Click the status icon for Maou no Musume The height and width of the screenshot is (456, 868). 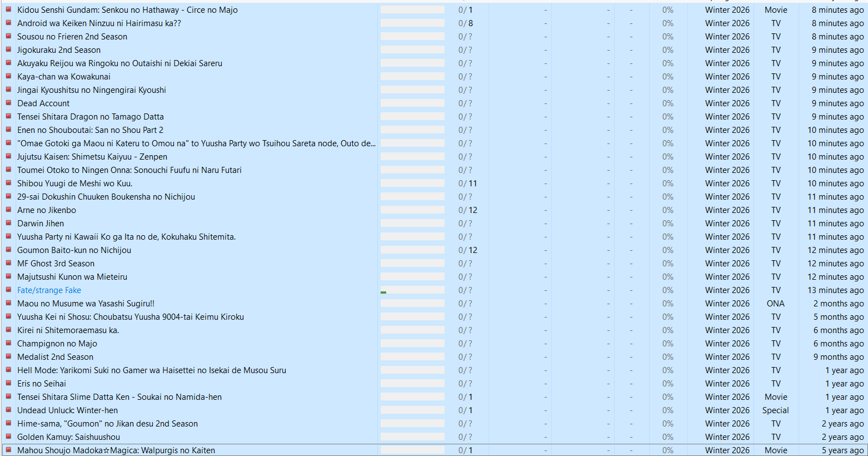[8, 303]
